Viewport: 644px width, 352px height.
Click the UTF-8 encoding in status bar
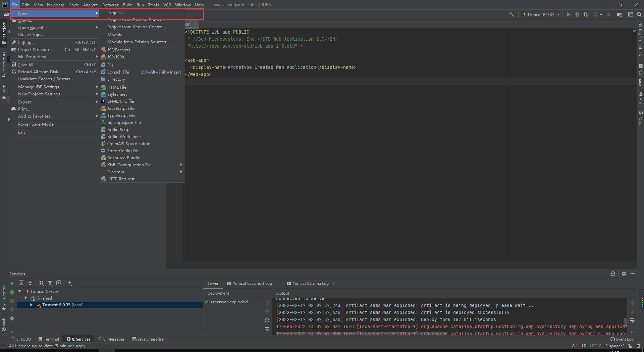point(596,346)
